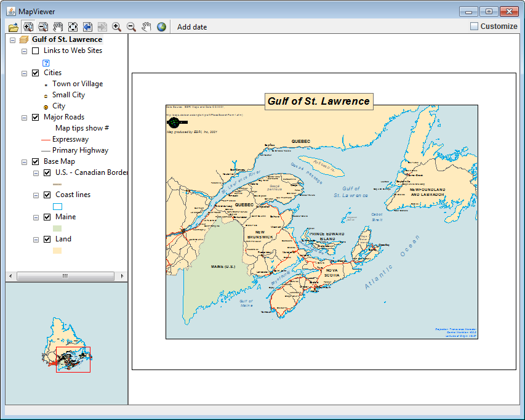Viewport: 525px width, 420px height.
Task: Click the open folder icon in toolbar
Action: [14, 26]
